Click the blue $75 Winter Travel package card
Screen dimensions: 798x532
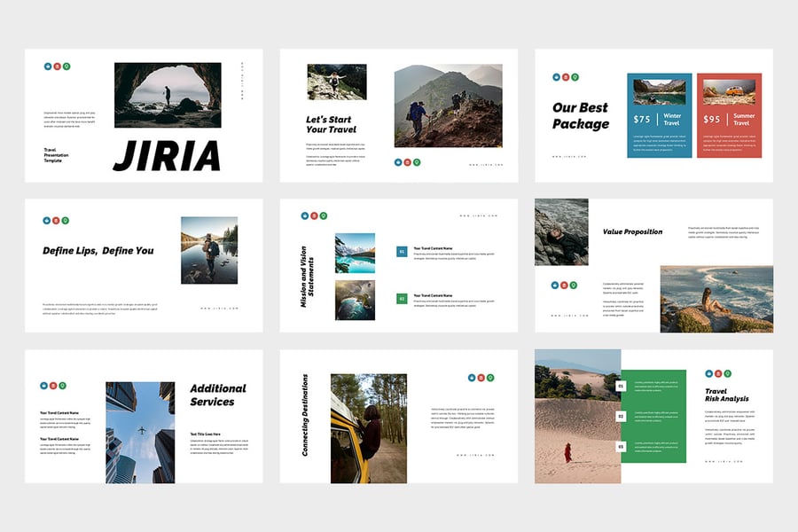tap(659, 115)
